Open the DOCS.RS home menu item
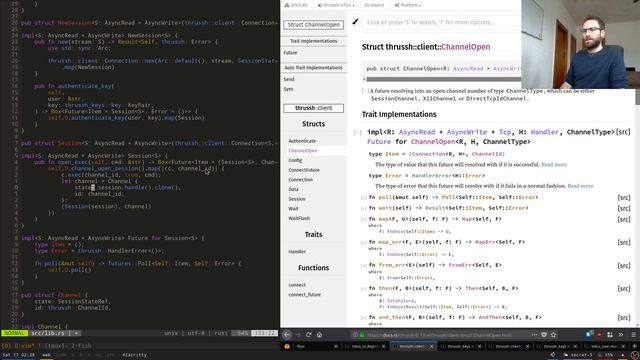The height and width of the screenshot is (360, 640). tap(296, 5)
